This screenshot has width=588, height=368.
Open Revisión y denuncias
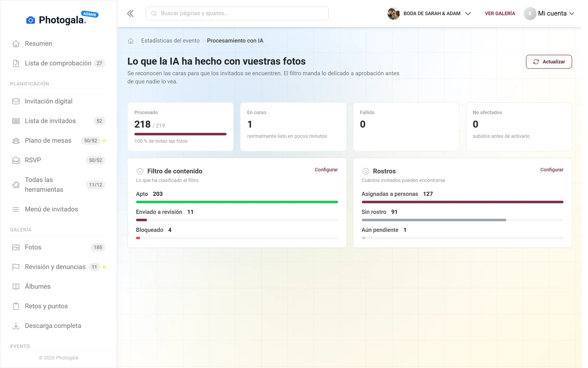[x=59, y=267]
